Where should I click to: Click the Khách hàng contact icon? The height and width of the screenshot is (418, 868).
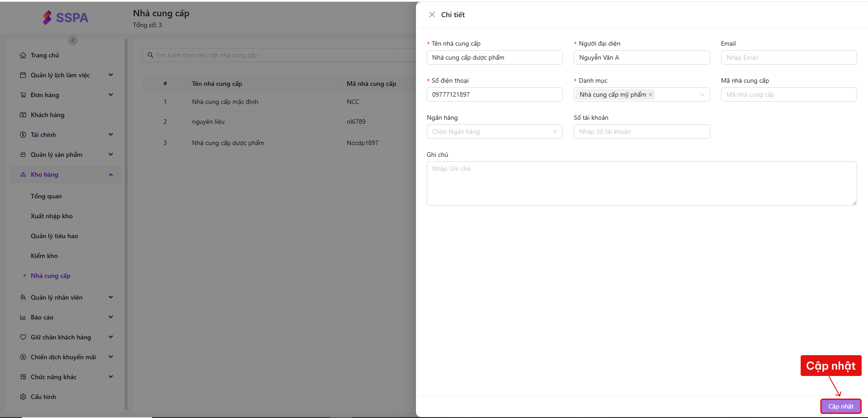pos(23,115)
